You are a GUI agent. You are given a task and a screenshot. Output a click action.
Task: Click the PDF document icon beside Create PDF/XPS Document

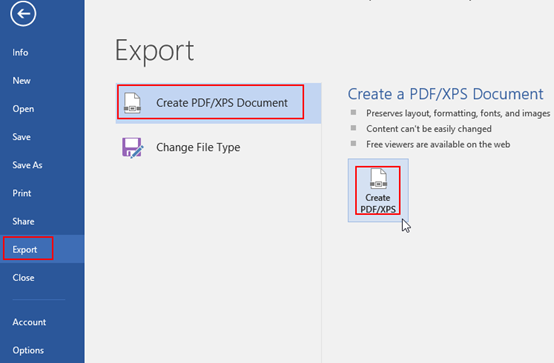point(132,103)
